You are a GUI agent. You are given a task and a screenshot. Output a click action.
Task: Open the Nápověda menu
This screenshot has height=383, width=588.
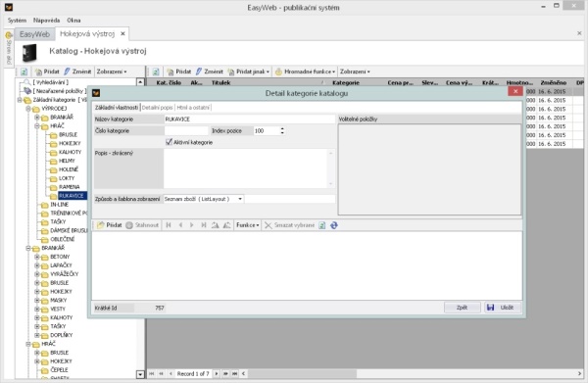tap(46, 21)
